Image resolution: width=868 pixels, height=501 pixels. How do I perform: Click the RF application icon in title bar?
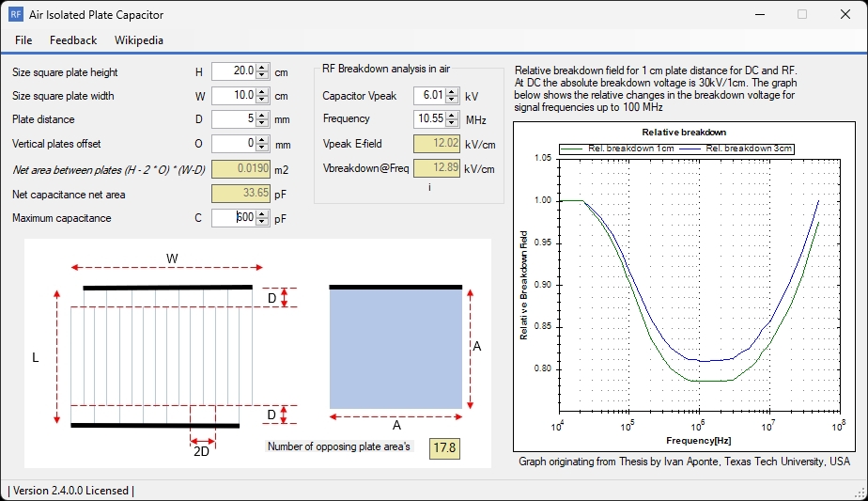(x=15, y=14)
